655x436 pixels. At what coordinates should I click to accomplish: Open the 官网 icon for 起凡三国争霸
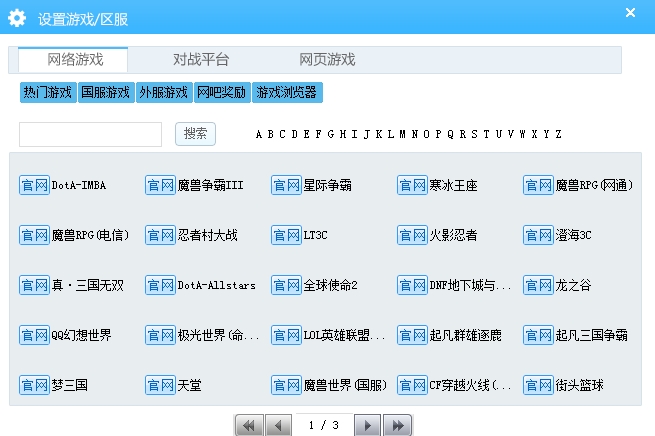click(538, 335)
